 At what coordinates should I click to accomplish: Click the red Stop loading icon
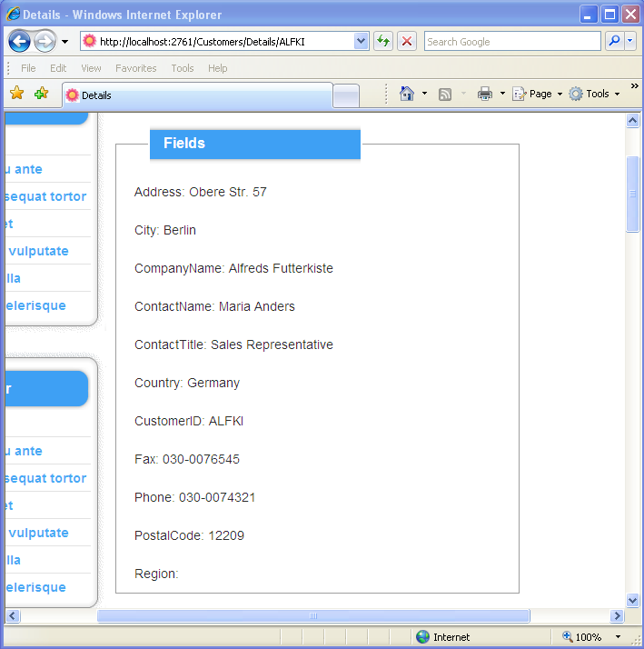point(407,42)
